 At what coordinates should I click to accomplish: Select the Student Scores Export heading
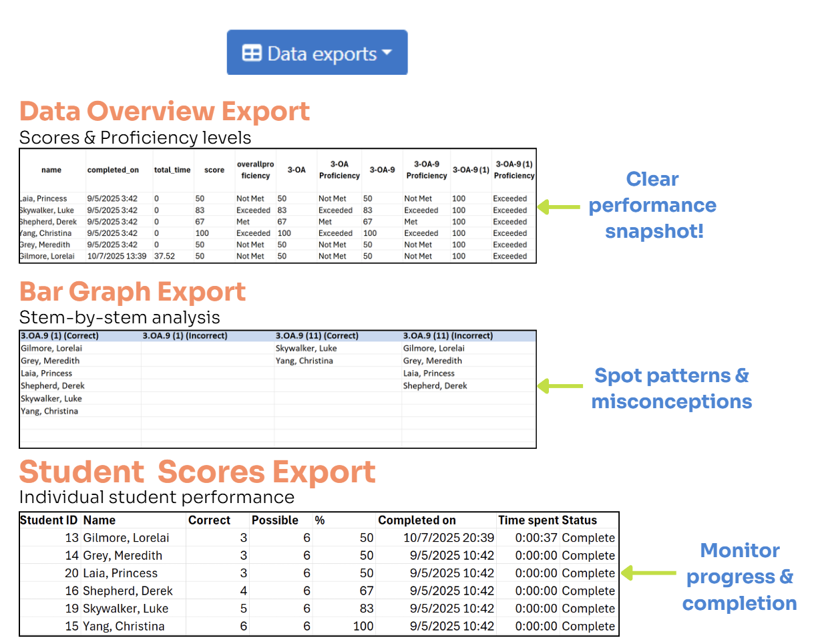(197, 472)
